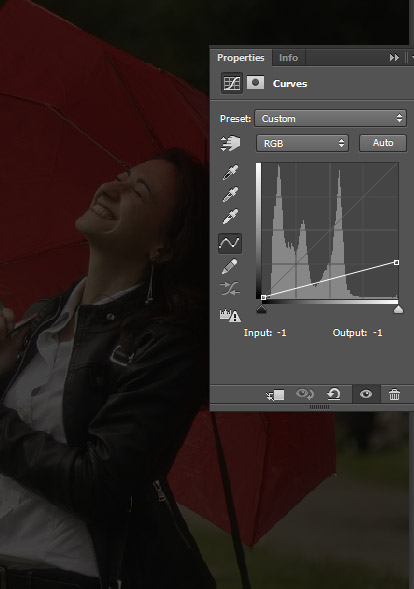The width and height of the screenshot is (414, 589).
Task: Click the white point input slider
Action: (398, 309)
